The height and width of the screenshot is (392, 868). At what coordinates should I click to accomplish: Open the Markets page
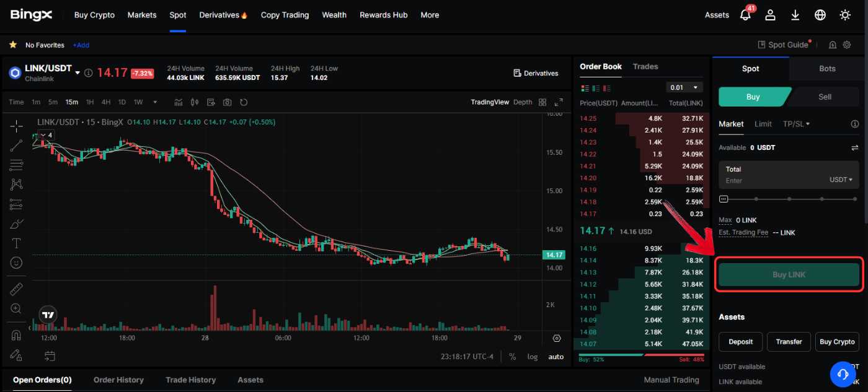tap(142, 15)
